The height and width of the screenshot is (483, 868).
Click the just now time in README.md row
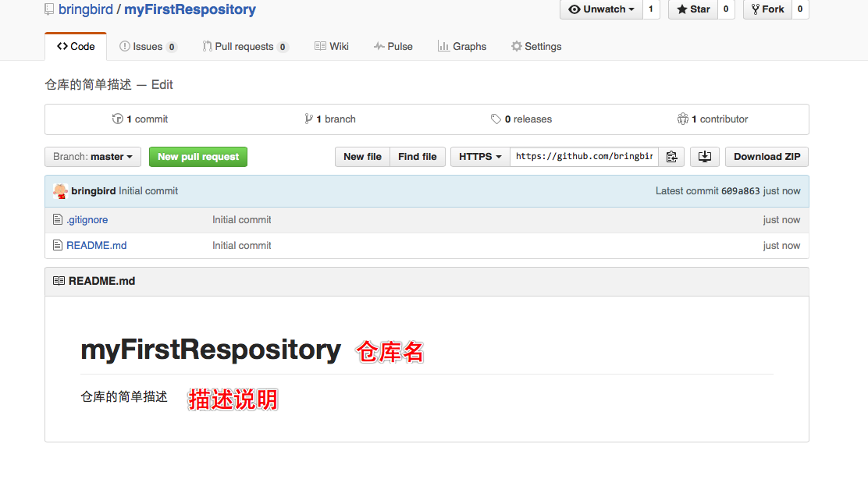781,245
